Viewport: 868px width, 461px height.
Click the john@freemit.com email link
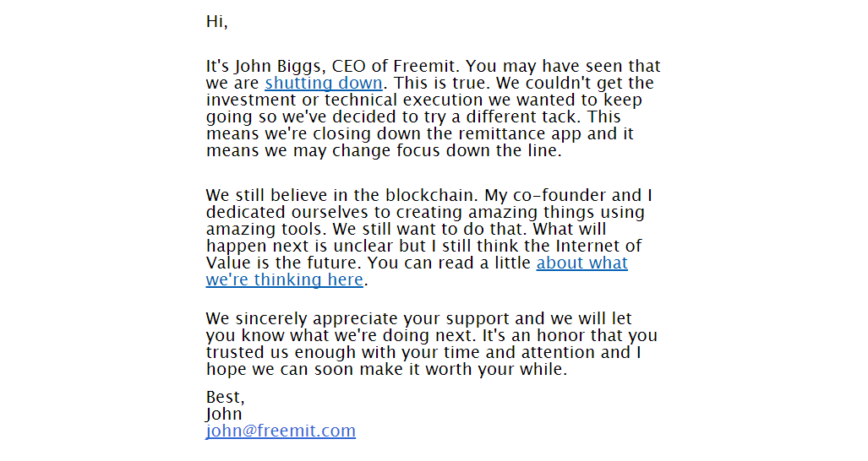point(281,431)
